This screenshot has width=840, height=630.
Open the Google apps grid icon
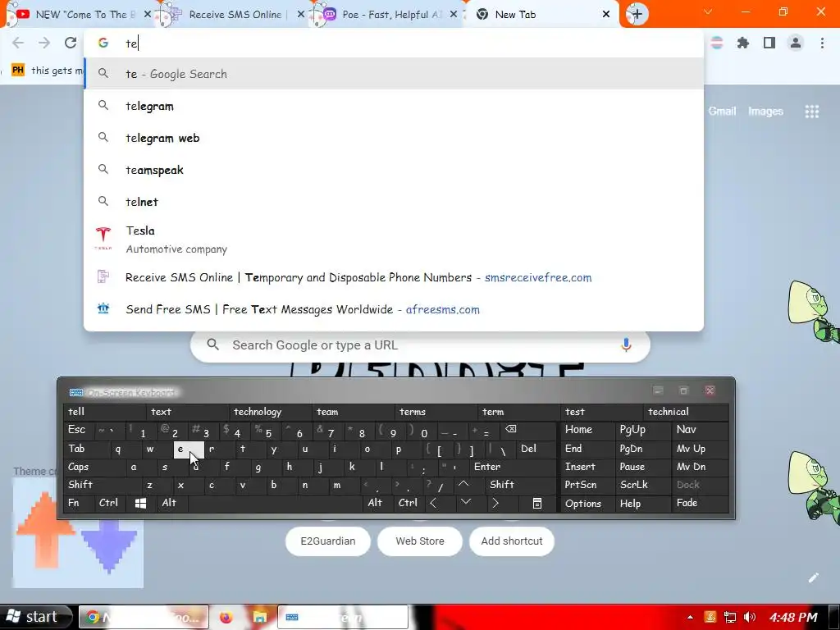pos(811,112)
